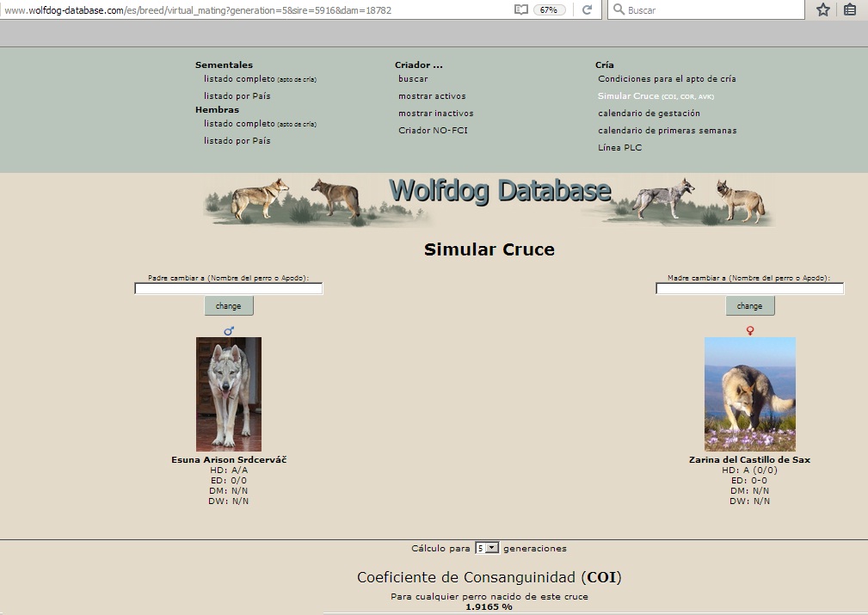
Task: Click change button under Padre field
Action: [229, 305]
